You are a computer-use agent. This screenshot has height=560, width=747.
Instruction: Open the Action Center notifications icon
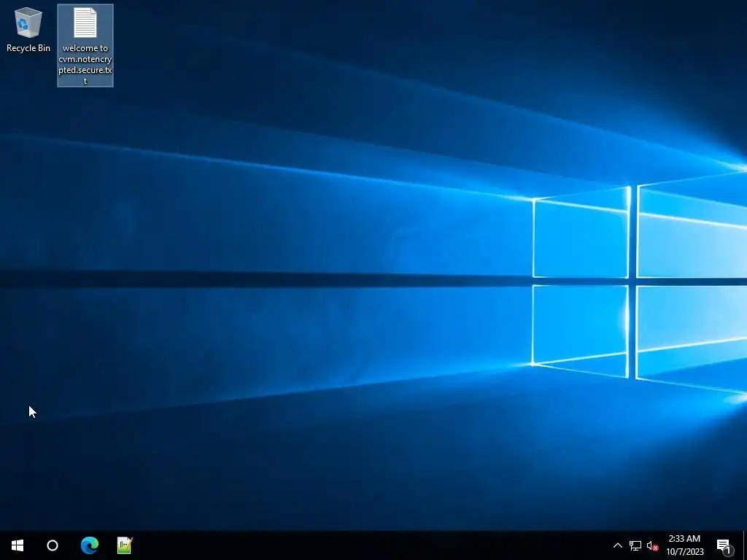tap(724, 545)
